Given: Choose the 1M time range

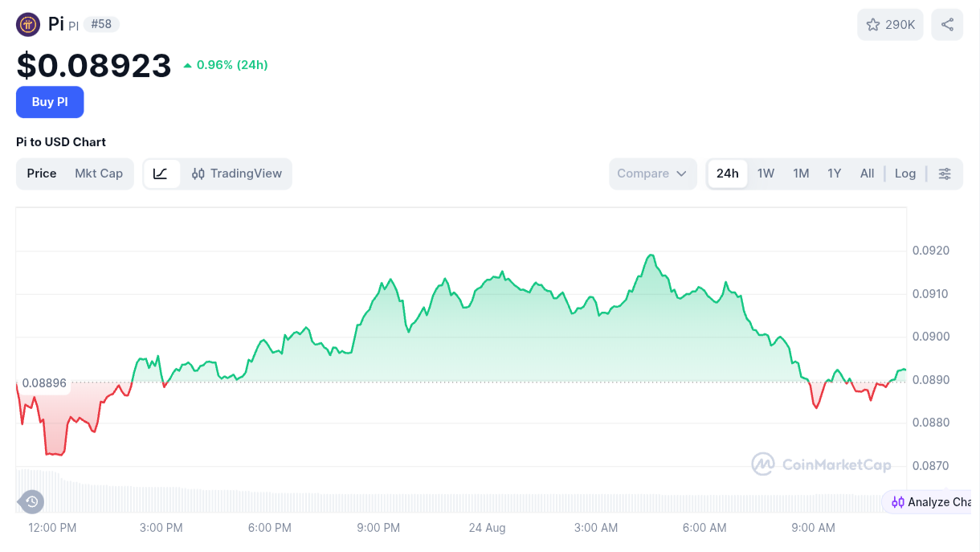Looking at the screenshot, I should tap(801, 174).
